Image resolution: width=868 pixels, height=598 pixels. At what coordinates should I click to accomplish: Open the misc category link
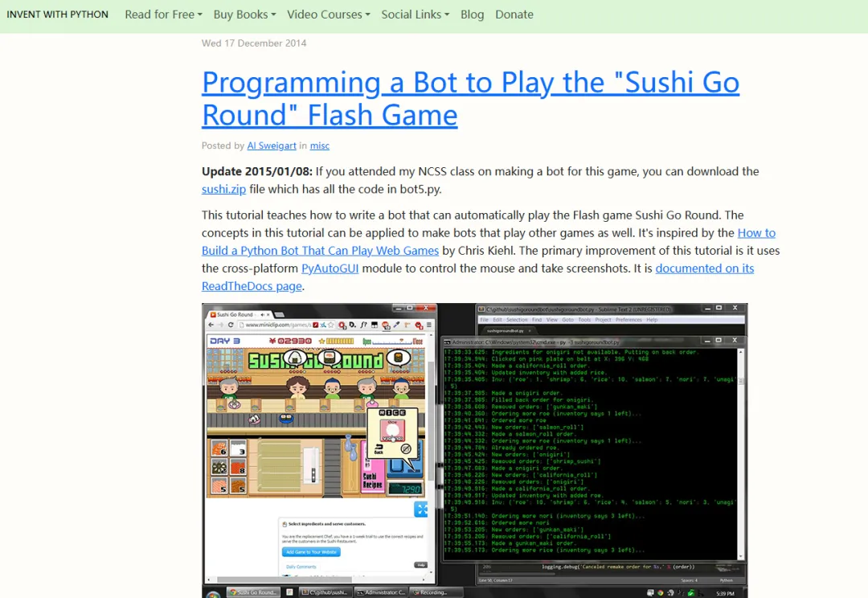click(319, 145)
